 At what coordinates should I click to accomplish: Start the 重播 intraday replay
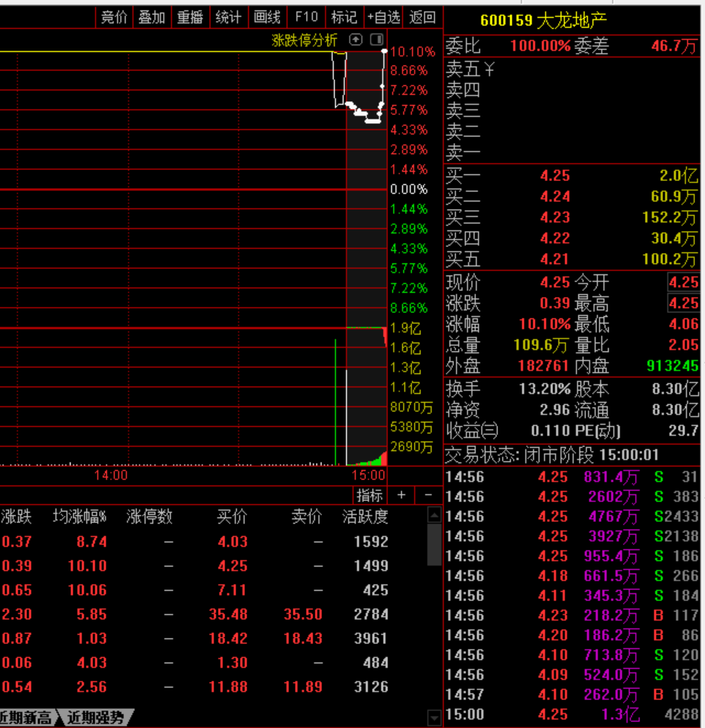tap(190, 16)
